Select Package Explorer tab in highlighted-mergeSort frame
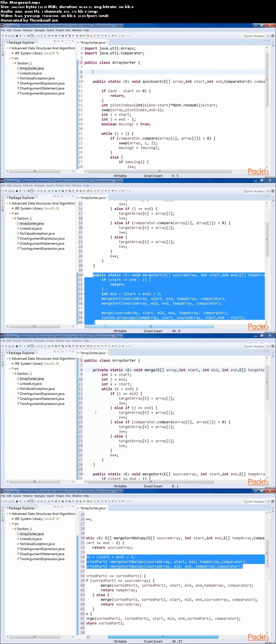The height and width of the screenshot is (644, 276). point(22,198)
